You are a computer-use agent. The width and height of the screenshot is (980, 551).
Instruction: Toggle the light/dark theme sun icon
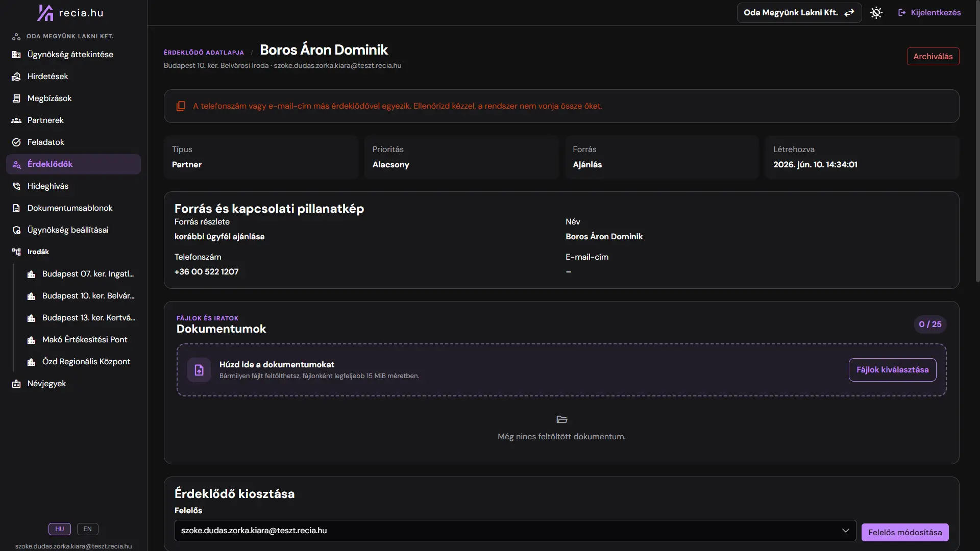click(876, 13)
